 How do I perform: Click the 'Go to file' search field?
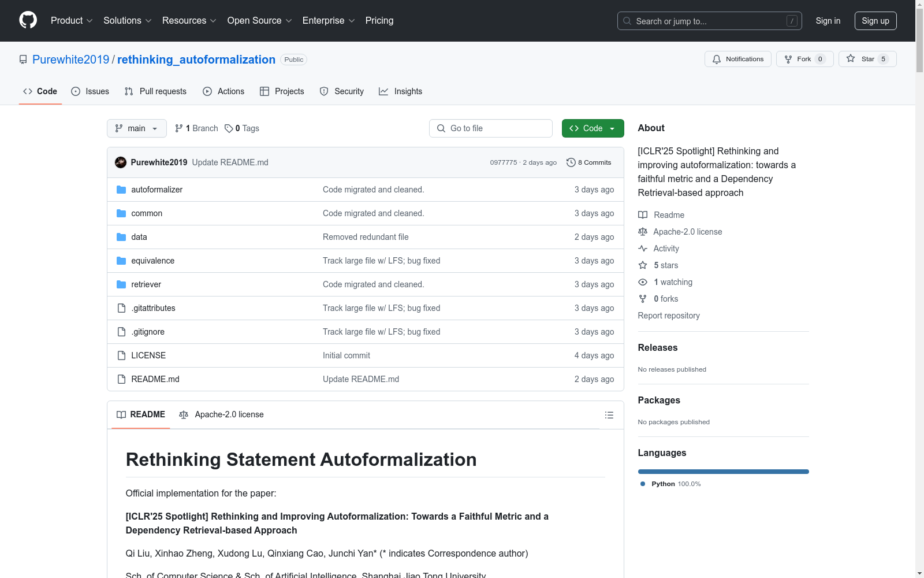[491, 128]
